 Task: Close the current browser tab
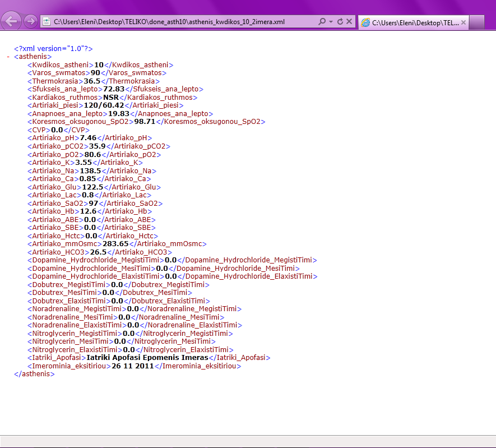click(x=463, y=22)
